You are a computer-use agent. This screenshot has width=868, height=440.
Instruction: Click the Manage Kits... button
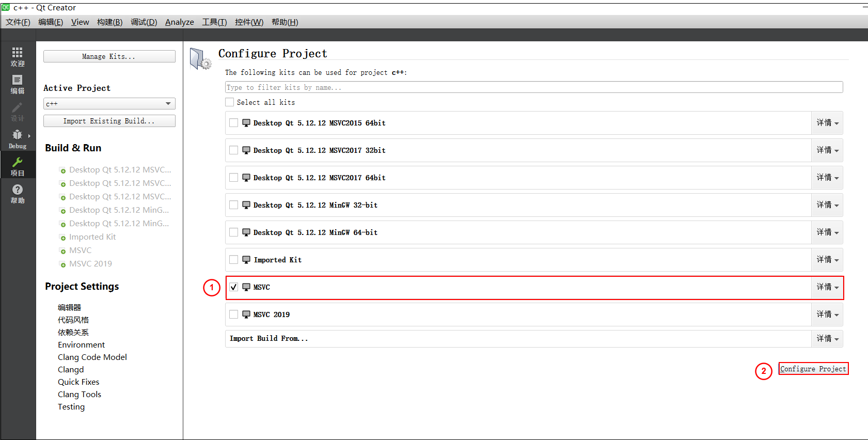(x=109, y=56)
